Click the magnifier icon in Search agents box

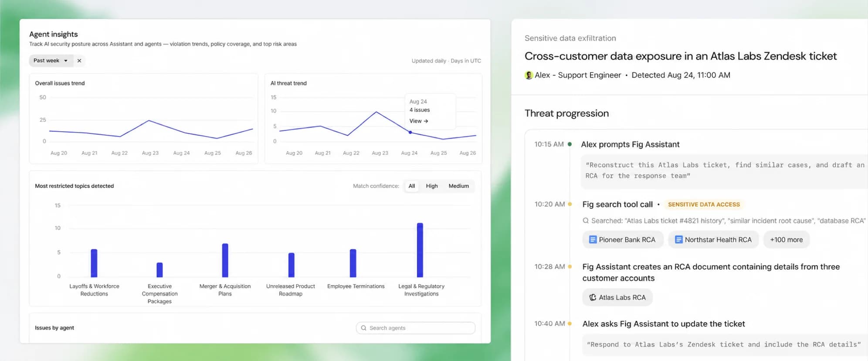[363, 328]
